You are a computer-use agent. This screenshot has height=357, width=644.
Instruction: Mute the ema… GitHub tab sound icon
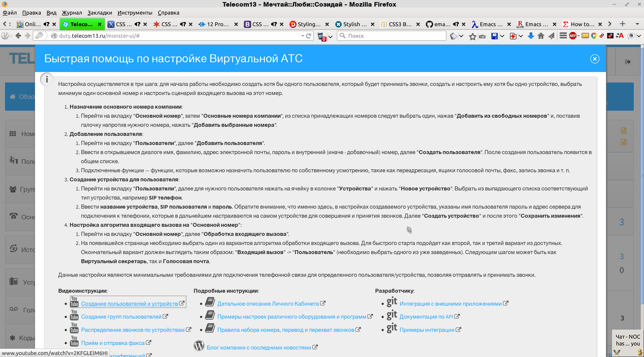click(456, 24)
